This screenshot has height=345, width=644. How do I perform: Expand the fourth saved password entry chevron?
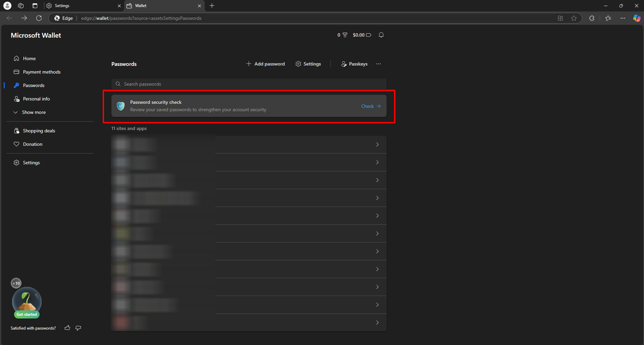tap(378, 198)
